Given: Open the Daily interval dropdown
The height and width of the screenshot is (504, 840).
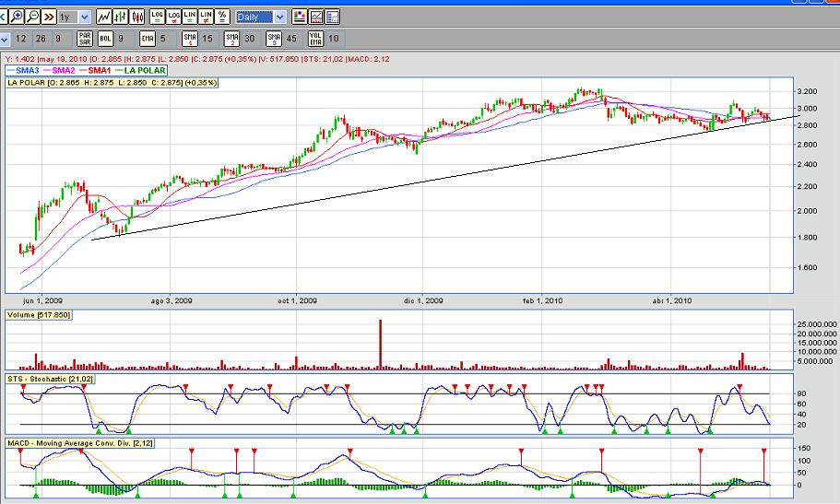Looking at the screenshot, I should (x=280, y=17).
